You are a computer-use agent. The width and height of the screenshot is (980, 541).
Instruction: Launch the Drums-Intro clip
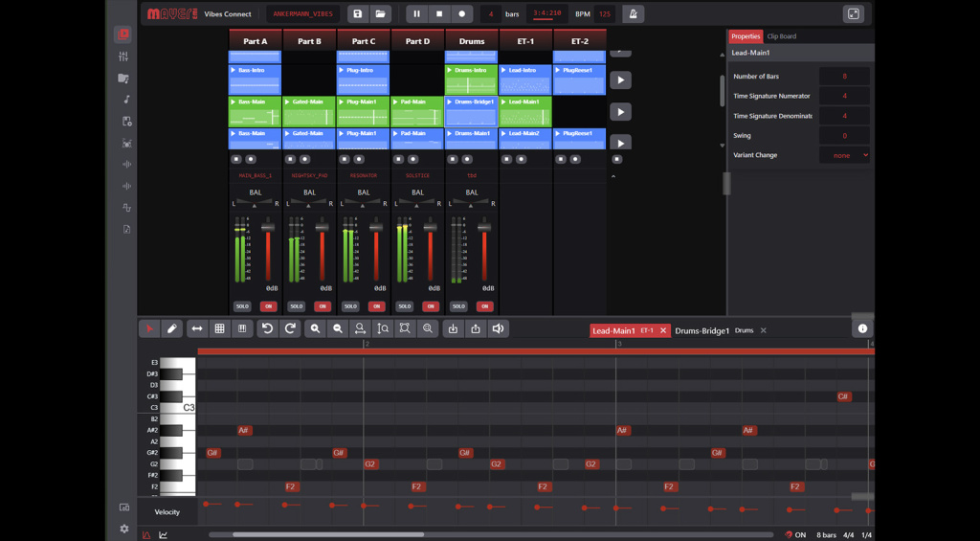pos(451,70)
